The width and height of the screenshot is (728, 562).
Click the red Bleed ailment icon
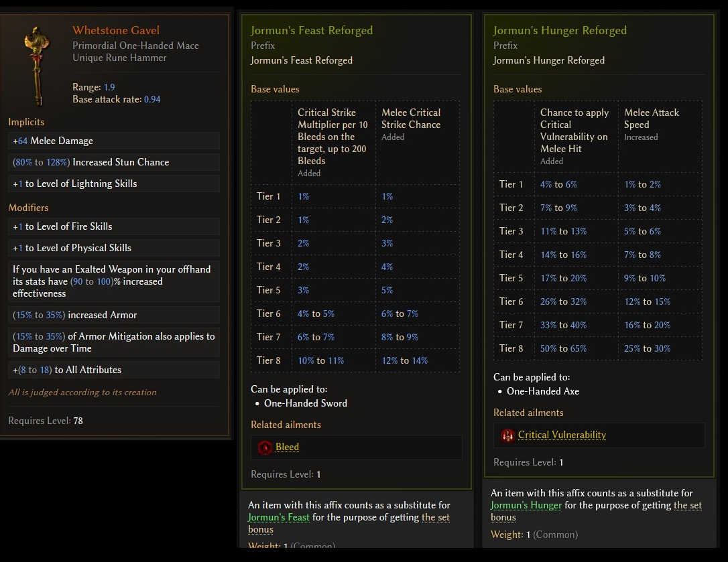265,447
